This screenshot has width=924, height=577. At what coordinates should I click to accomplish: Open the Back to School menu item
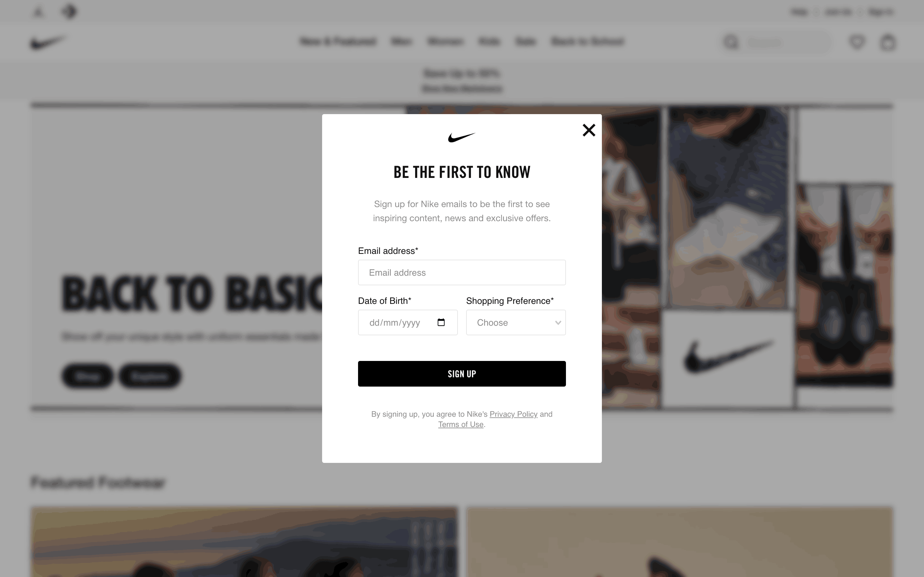click(x=588, y=41)
